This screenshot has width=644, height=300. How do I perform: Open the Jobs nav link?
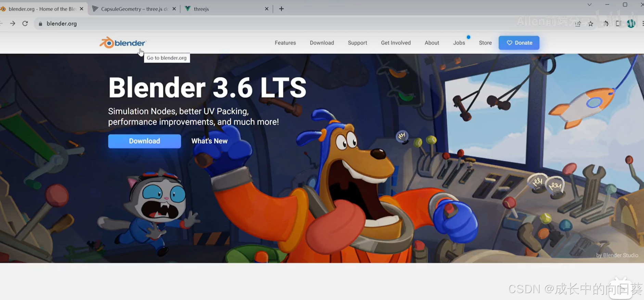(459, 43)
